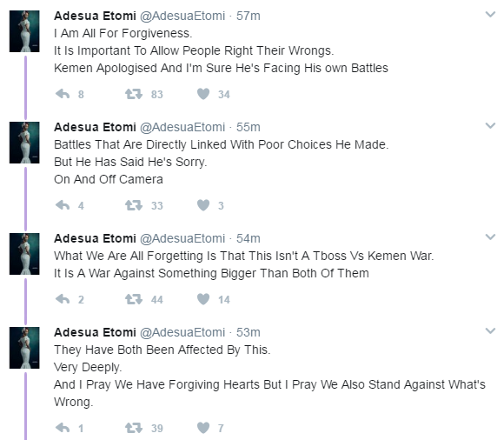
Task: Reply to the 'I Am All For Forgiveness' tweet
Action: tap(63, 94)
